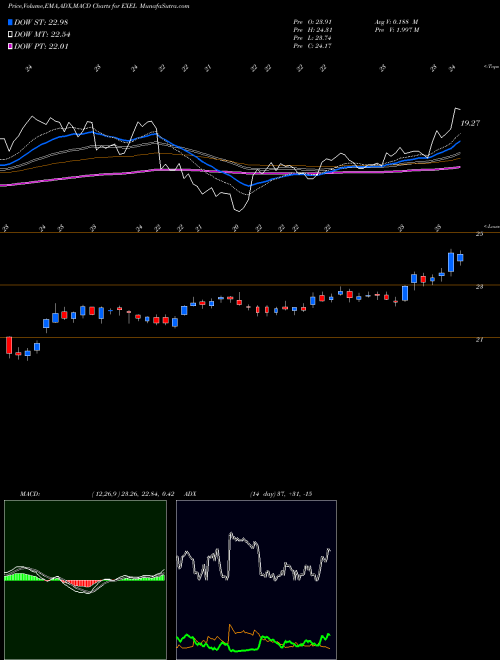Click the '<Lows' marker label
This screenshot has height=660, width=500.
[x=491, y=226]
